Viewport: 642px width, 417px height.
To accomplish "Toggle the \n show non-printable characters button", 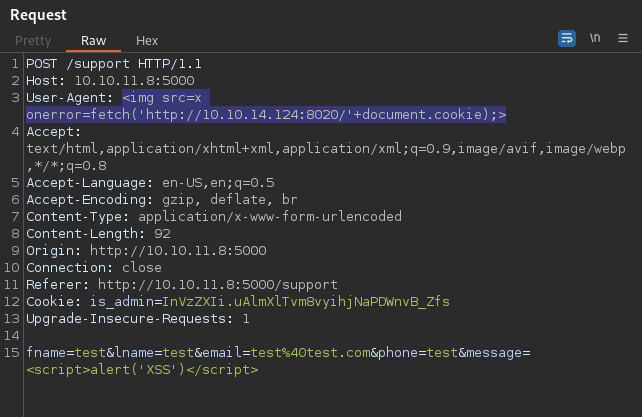I will pos(595,38).
